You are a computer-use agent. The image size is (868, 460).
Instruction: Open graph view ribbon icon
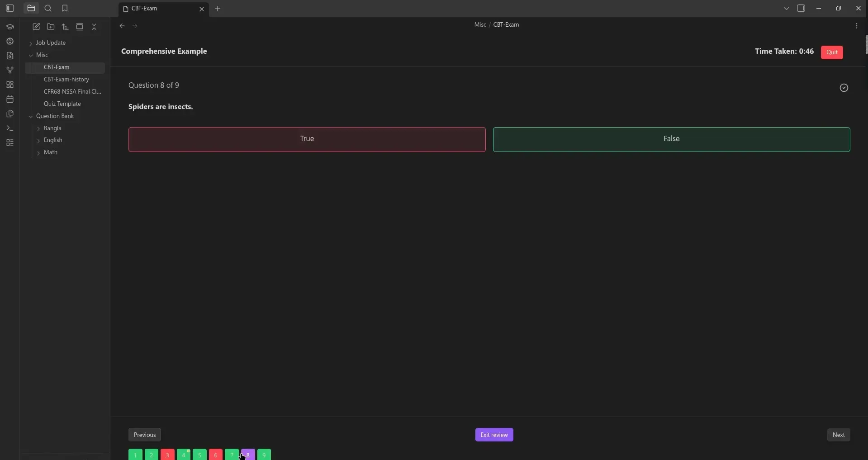click(10, 71)
